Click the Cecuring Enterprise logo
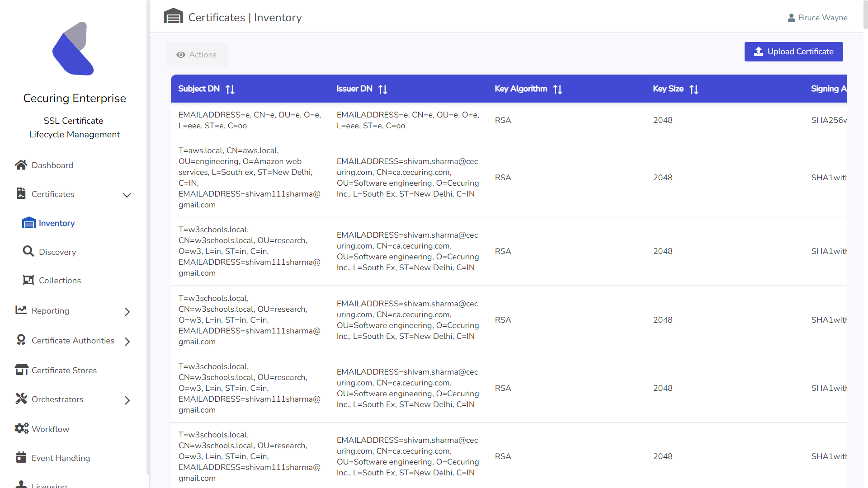The height and width of the screenshot is (488, 868). [x=74, y=49]
